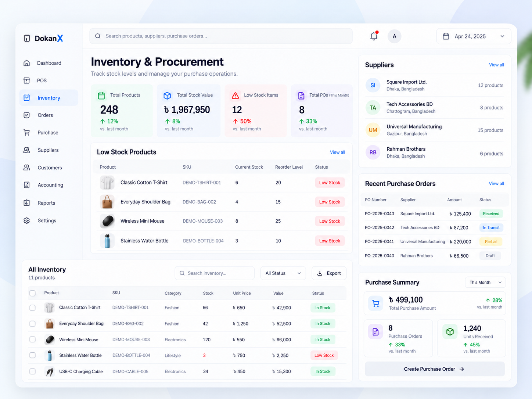
Task: Open the This Month period dropdown
Action: [x=485, y=282]
